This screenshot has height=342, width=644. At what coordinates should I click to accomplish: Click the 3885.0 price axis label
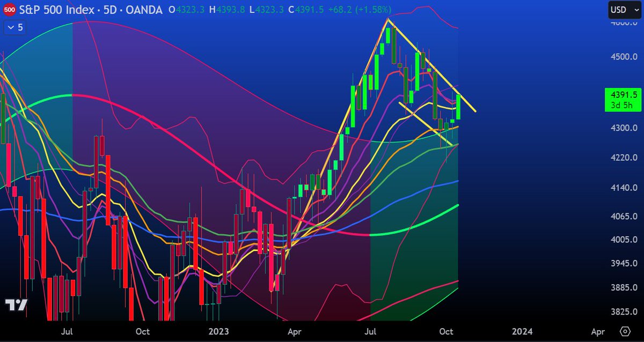point(623,288)
